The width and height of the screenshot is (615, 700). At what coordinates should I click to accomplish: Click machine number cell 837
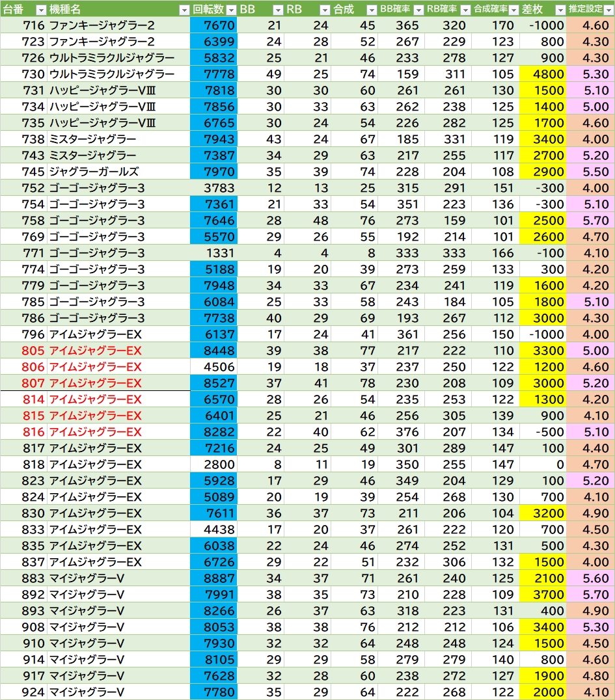[23, 562]
